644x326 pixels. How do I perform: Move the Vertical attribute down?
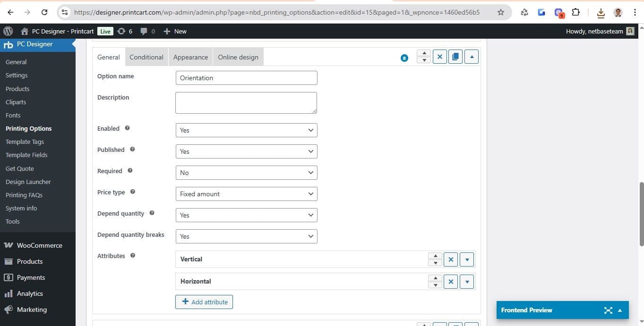point(435,262)
